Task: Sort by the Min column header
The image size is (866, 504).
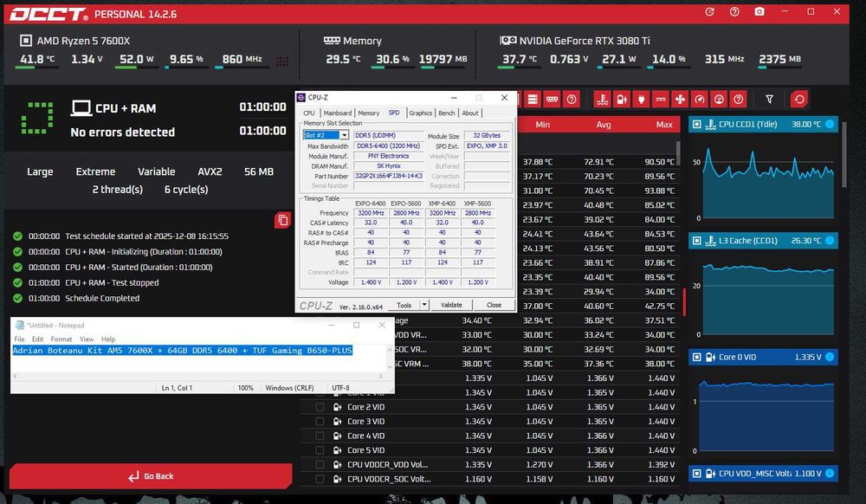Action: 542,125
